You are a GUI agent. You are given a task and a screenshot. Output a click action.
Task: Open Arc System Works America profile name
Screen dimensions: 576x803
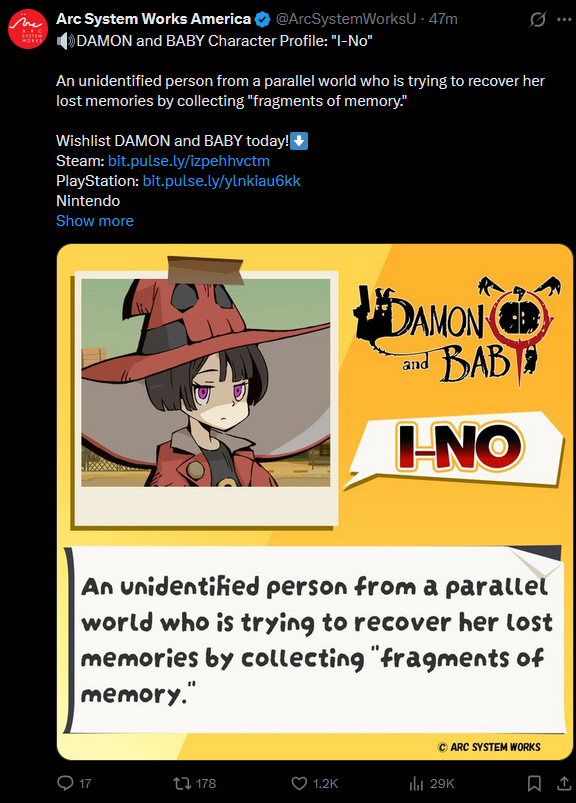click(x=154, y=19)
